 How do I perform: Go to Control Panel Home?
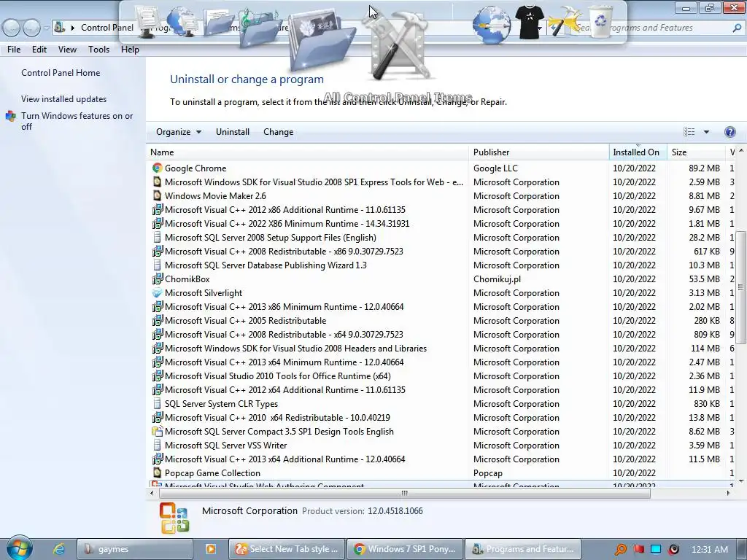pyautogui.click(x=61, y=73)
